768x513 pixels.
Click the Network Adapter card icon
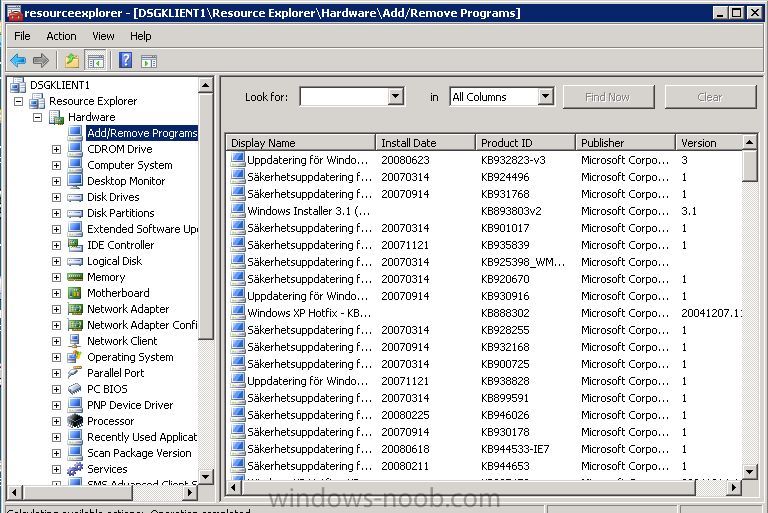(x=75, y=309)
